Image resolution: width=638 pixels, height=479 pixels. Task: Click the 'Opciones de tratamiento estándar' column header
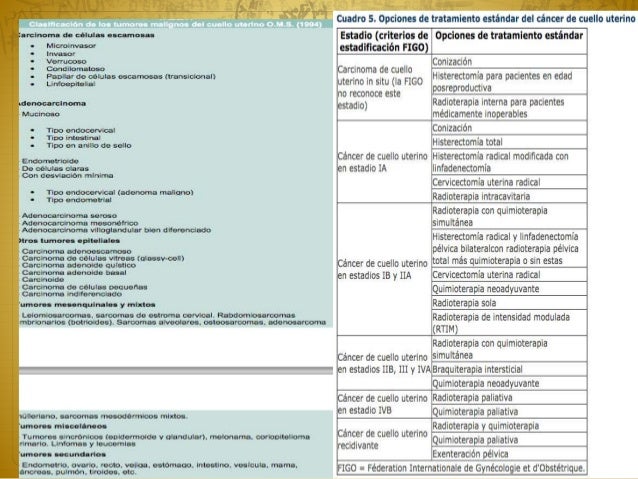click(509, 41)
